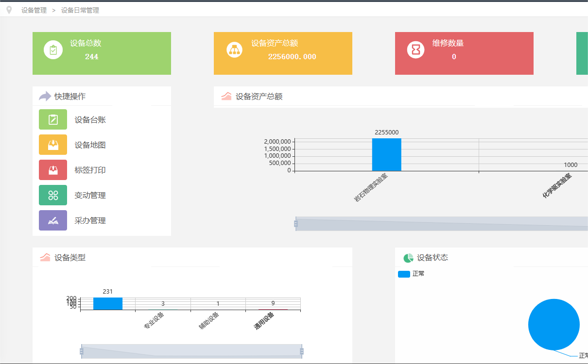
Task: Click right handle of 设备类型 zoom slider
Action: click(302, 351)
